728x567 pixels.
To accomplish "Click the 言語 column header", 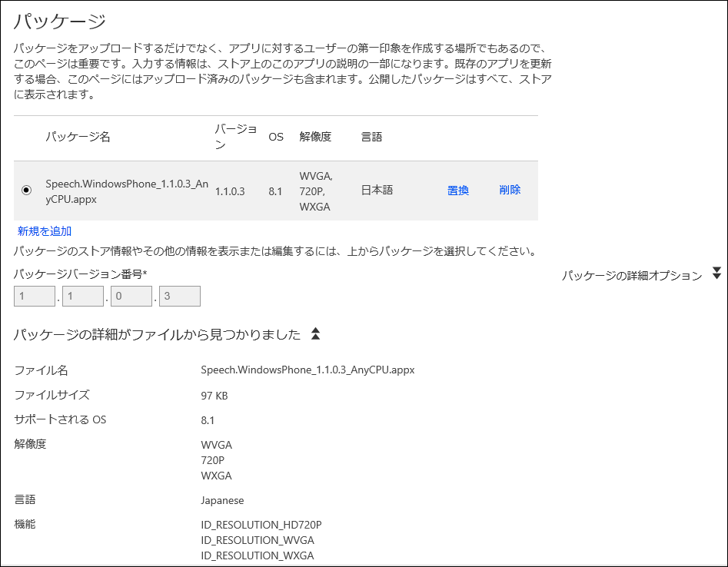I will tap(371, 137).
